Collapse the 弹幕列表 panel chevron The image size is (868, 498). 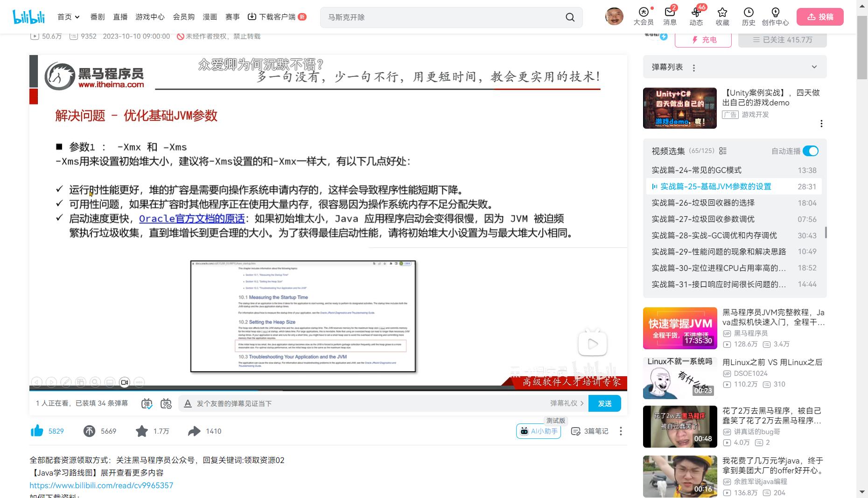point(814,67)
